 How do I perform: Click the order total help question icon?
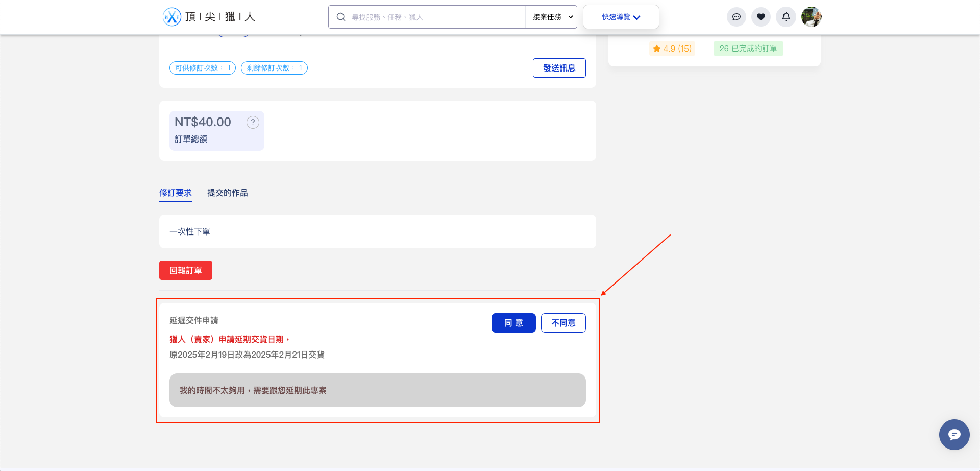[x=253, y=122]
